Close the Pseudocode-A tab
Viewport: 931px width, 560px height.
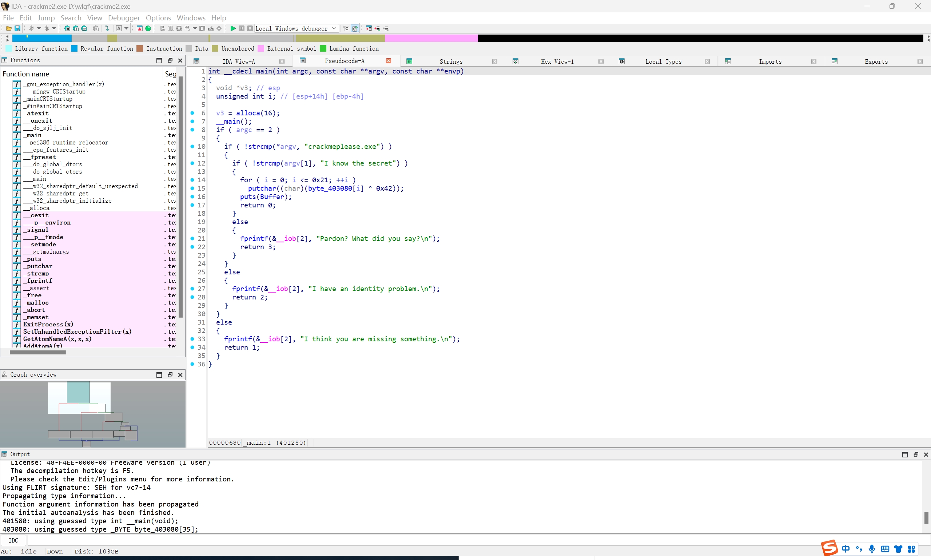[389, 61]
